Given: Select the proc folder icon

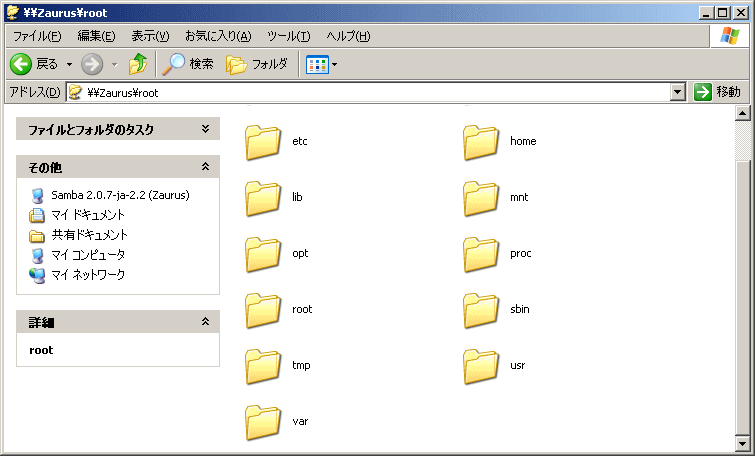Looking at the screenshot, I should [x=481, y=254].
